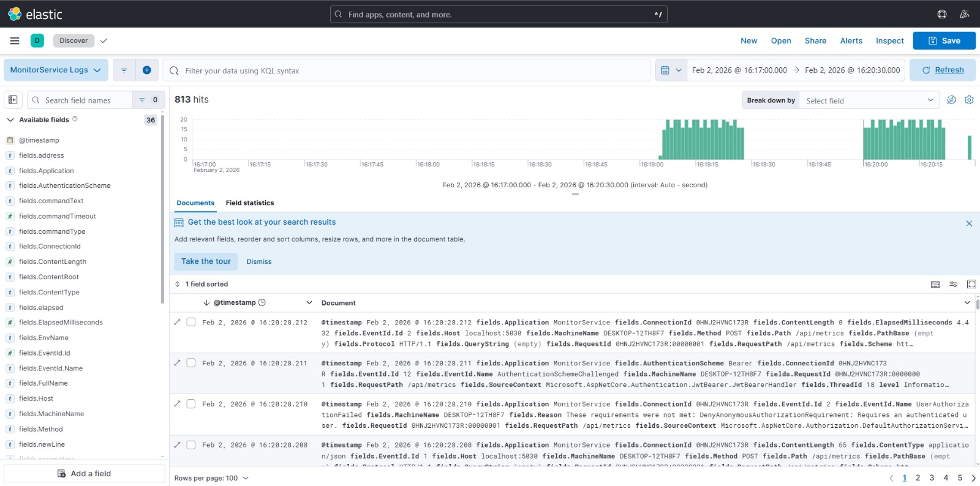Close the search results tour callout

[x=969, y=223]
